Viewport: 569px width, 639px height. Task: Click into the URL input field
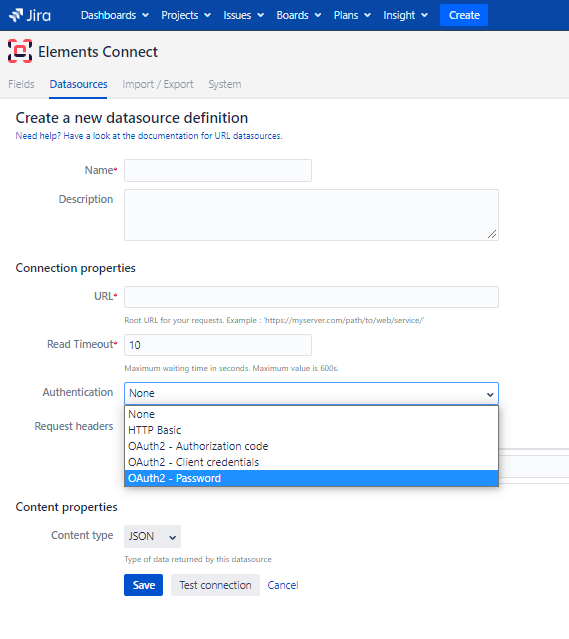coord(311,297)
